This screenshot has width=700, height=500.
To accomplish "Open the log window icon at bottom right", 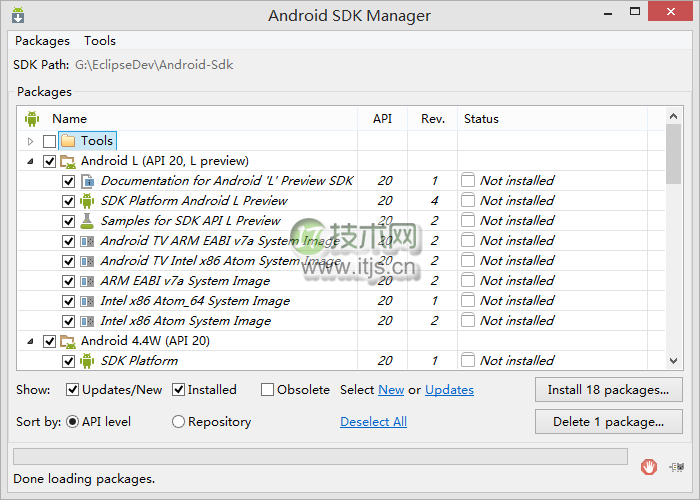I will coord(677,467).
